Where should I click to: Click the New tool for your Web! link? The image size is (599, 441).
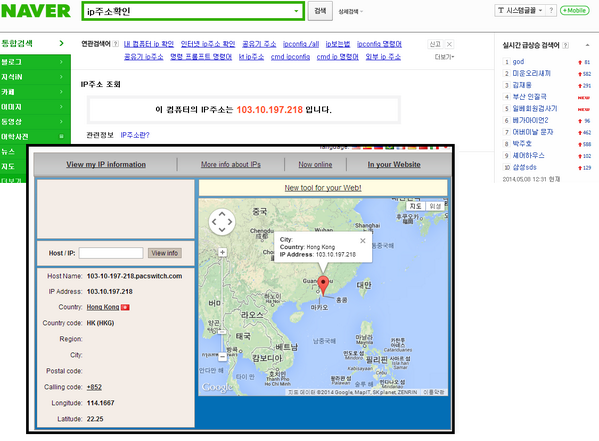point(323,188)
